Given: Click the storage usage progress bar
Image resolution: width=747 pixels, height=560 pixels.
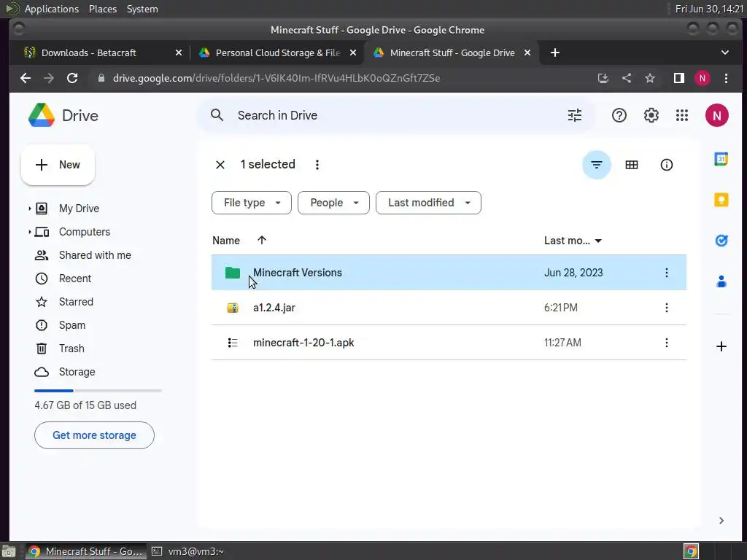Looking at the screenshot, I should coord(98,391).
